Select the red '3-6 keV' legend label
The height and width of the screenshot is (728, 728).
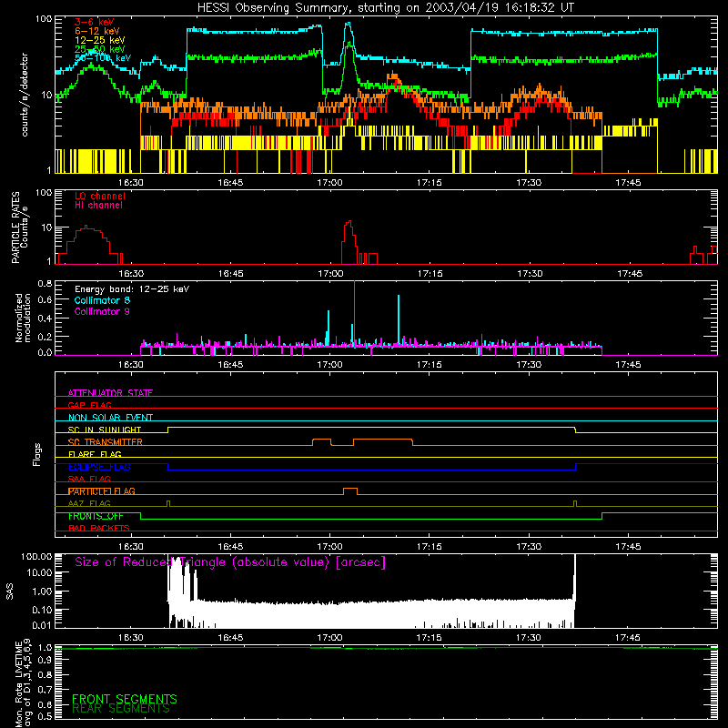[95, 22]
